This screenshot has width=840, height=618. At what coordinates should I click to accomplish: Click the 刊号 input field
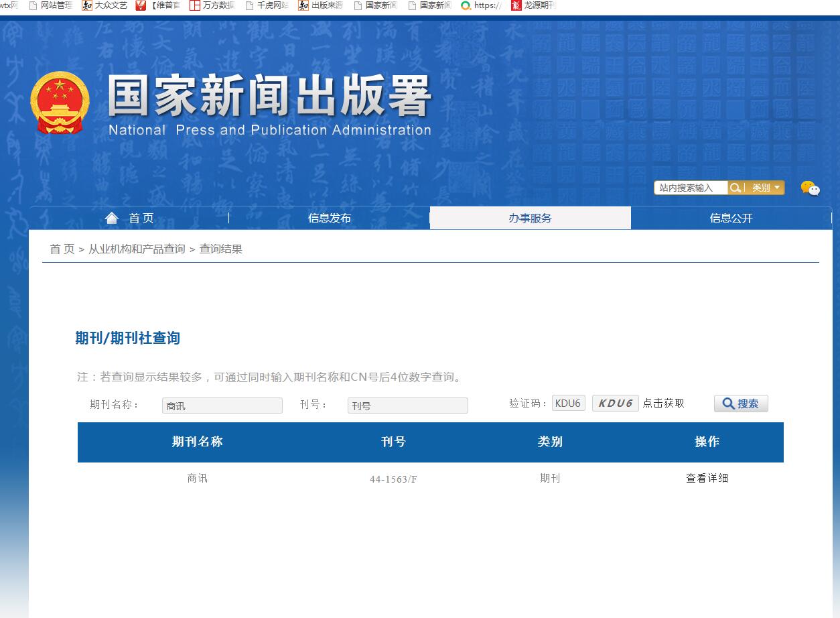(x=407, y=405)
